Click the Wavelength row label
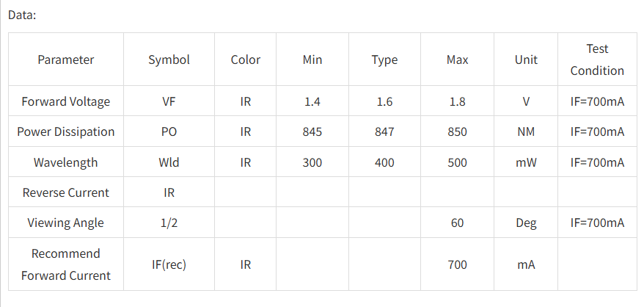 66,162
